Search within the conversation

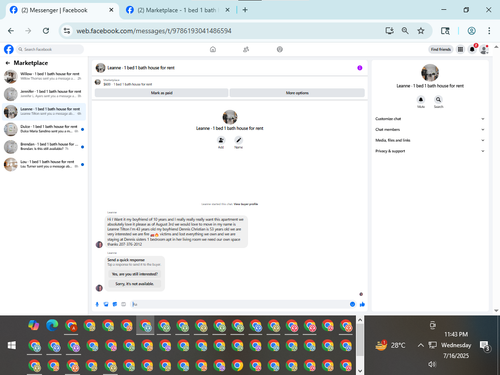point(438,99)
